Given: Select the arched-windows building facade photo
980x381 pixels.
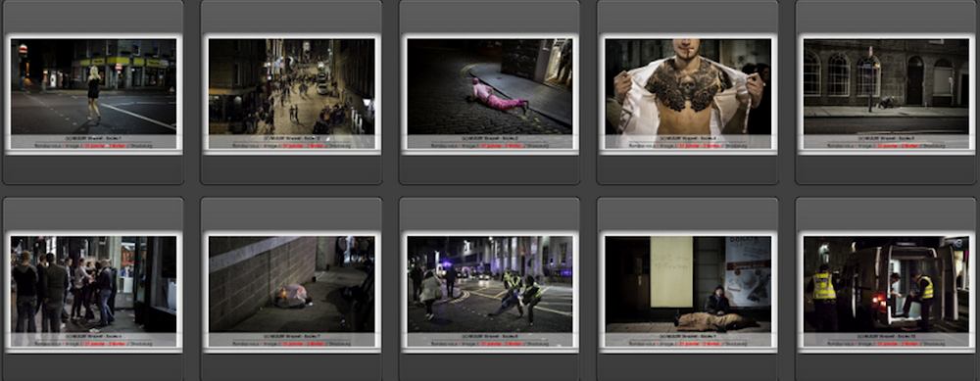Looking at the screenshot, I should click(886, 86).
